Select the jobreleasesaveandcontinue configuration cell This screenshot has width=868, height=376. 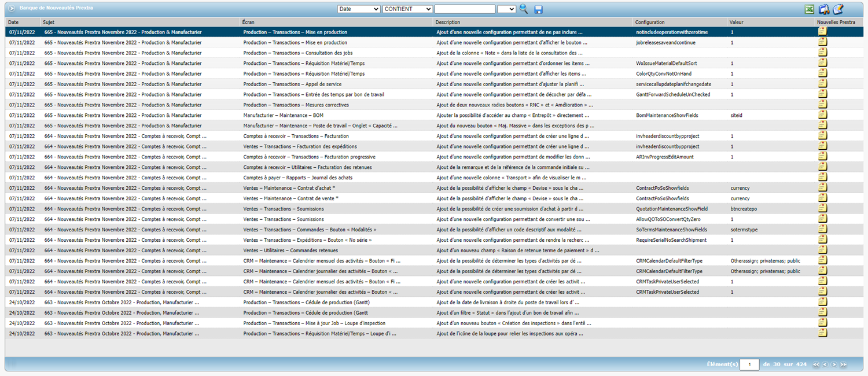pyautogui.click(x=665, y=43)
